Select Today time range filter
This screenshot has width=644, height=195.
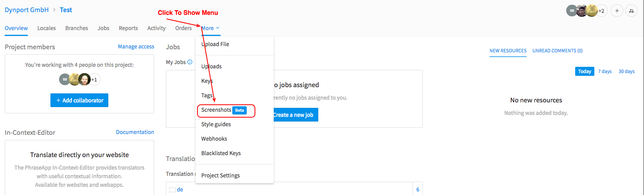585,71
